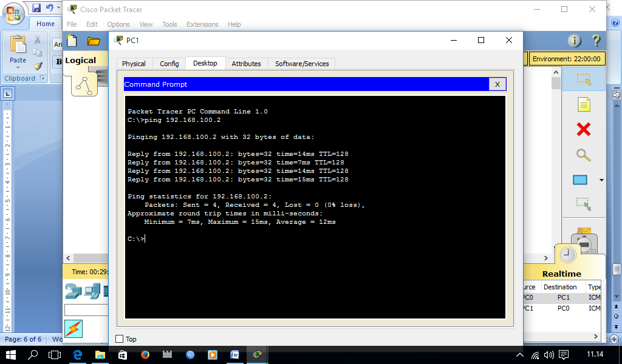Open the Paste dropdown arrow in Word

coord(18,68)
